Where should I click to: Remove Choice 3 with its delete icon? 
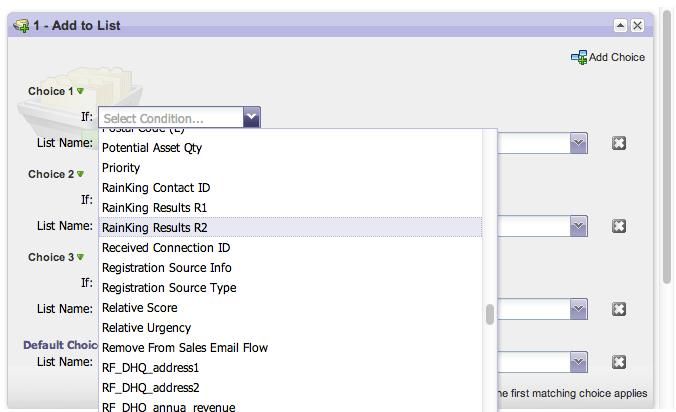tap(619, 309)
